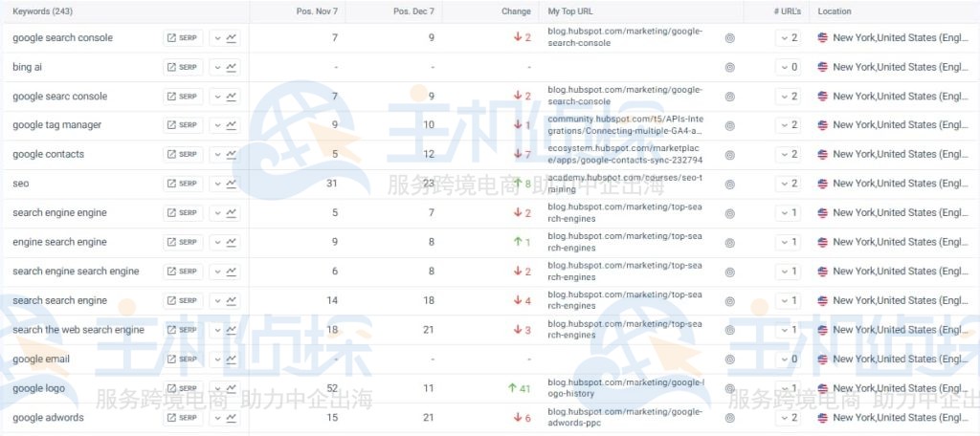Viewport: 980px width, 436px height.
Task: Click target icon for engine search engine
Action: tap(729, 242)
